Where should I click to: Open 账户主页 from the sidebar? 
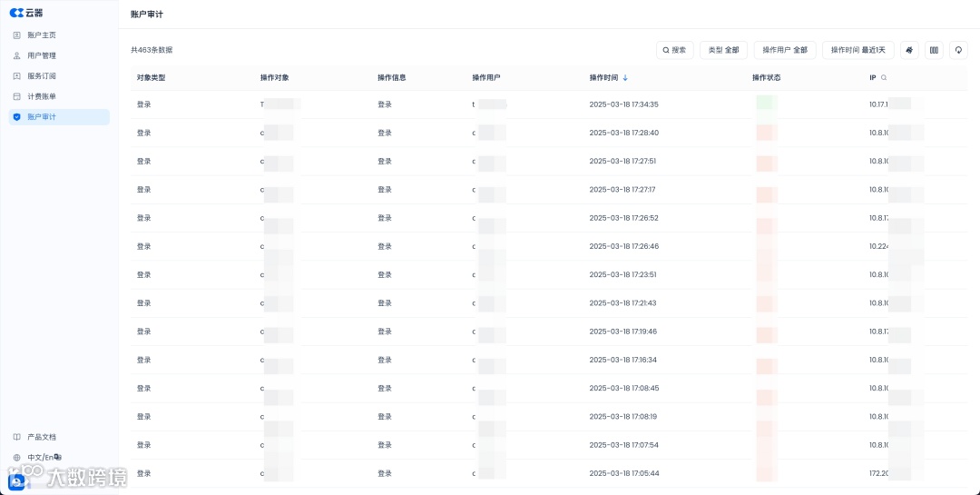point(59,35)
